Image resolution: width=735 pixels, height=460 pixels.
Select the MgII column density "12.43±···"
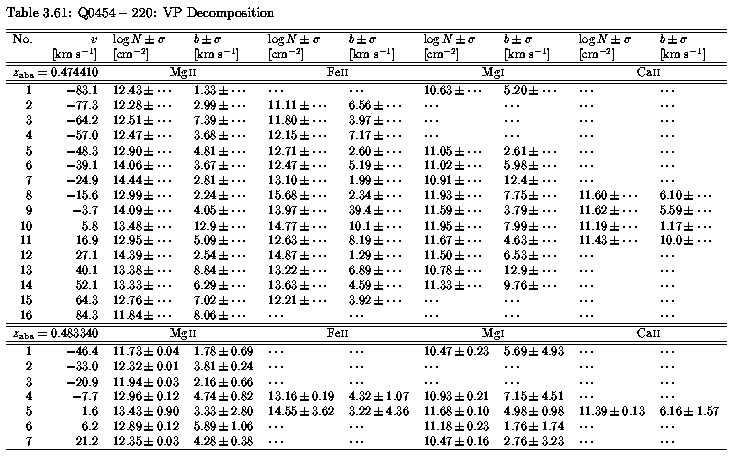tap(142, 90)
